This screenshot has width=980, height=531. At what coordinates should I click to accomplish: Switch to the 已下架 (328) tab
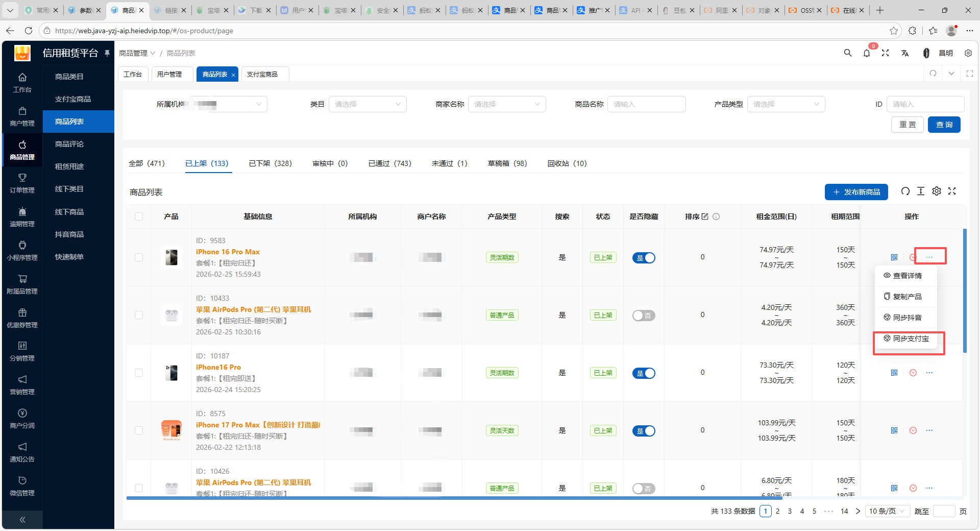coord(270,163)
